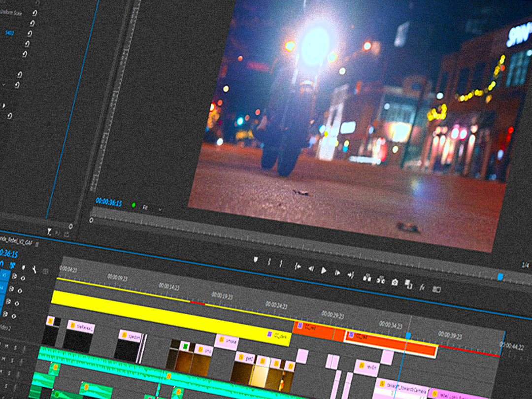Click the Program monitor timecode 00:00:36:15
The image size is (532, 399).
[x=108, y=202]
